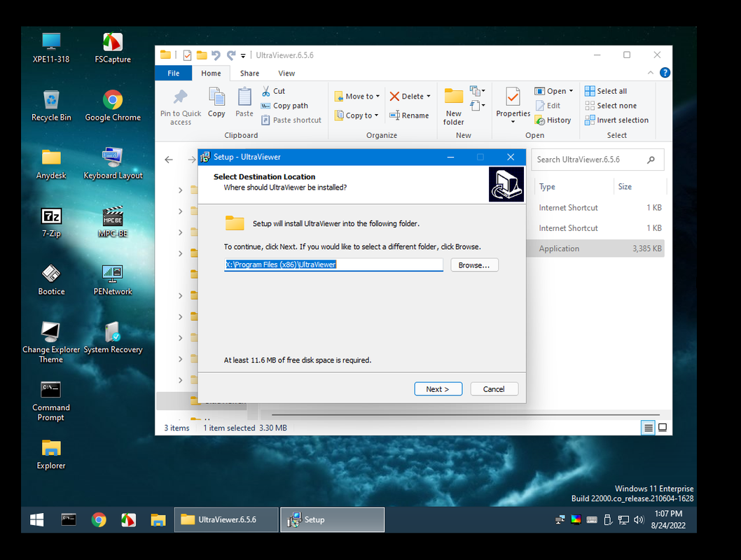Image resolution: width=741 pixels, height=560 pixels.
Task: Click Pin to Quick access in ribbon
Action: [181, 107]
